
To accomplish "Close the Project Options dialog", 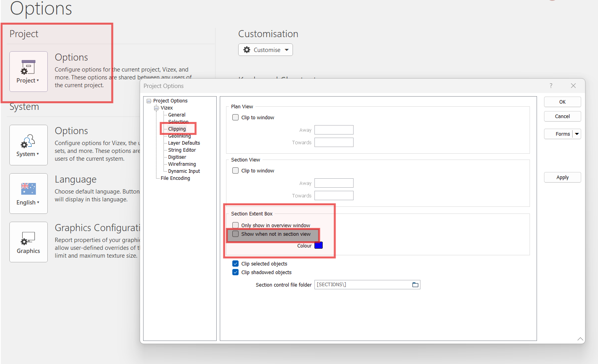I will coord(573,86).
